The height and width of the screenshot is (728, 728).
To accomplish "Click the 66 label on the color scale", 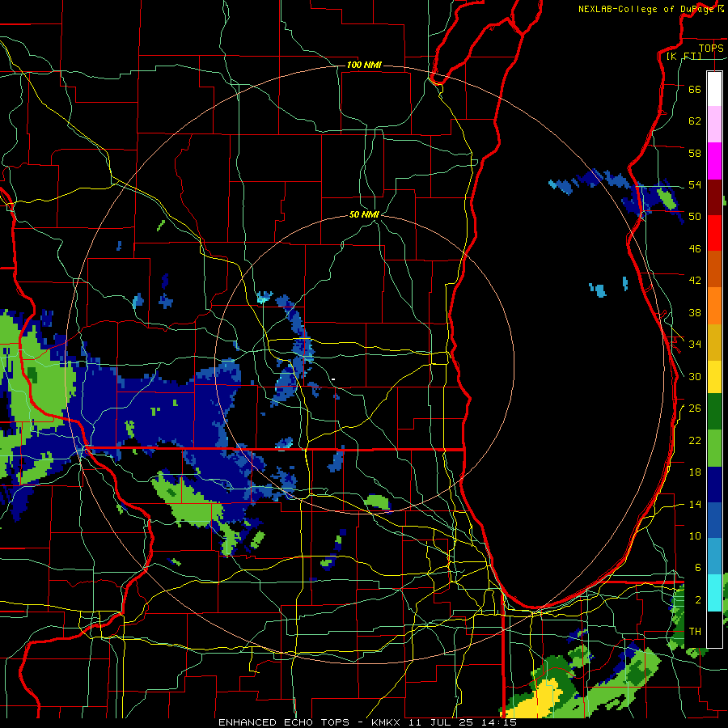I will click(695, 90).
